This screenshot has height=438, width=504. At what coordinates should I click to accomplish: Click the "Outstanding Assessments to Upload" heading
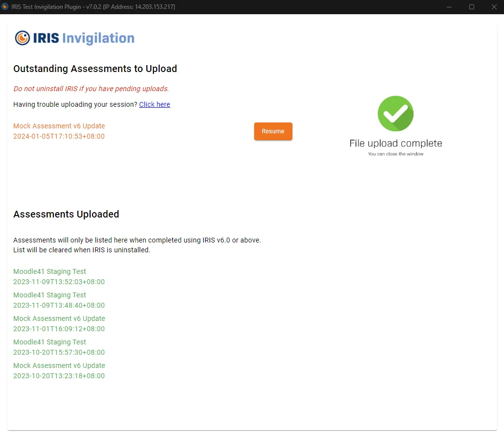click(95, 69)
